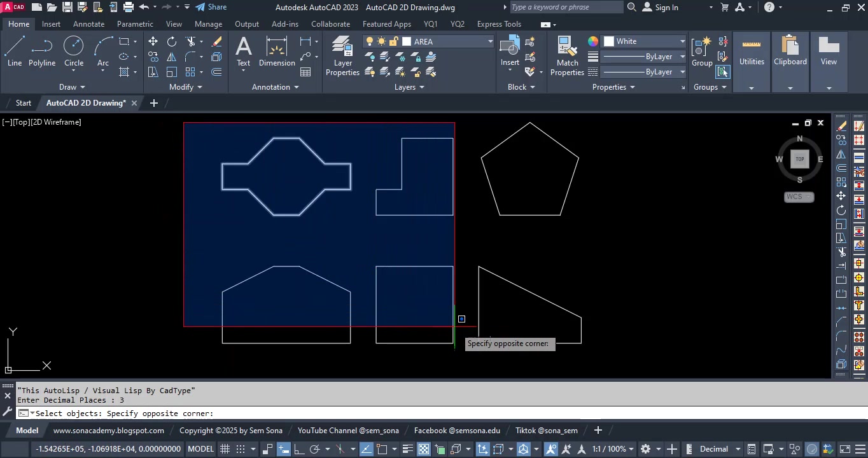
Task: Expand the Layers panel
Action: (x=409, y=87)
